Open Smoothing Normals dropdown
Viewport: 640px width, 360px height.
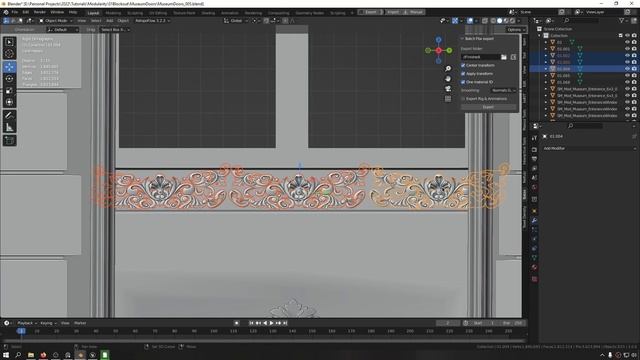click(504, 90)
